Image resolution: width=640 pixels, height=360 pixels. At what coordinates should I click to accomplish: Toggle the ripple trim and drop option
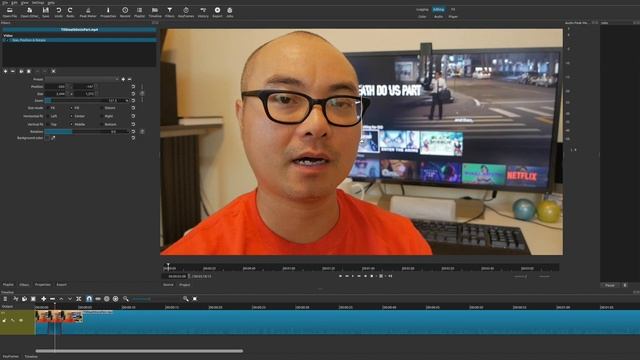[107, 299]
